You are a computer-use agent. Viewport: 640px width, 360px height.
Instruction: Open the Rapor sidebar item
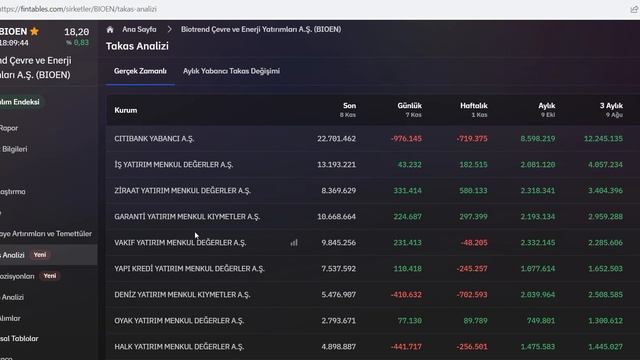click(x=9, y=128)
